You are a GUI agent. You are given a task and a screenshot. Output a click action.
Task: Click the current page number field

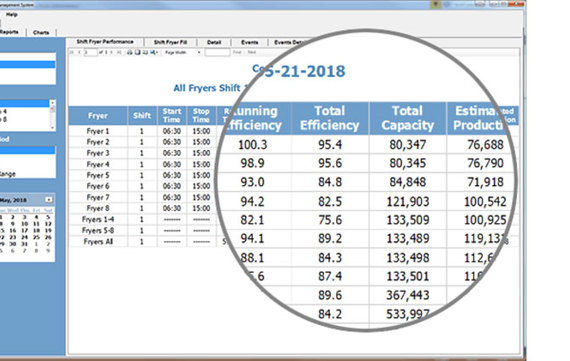(x=91, y=52)
